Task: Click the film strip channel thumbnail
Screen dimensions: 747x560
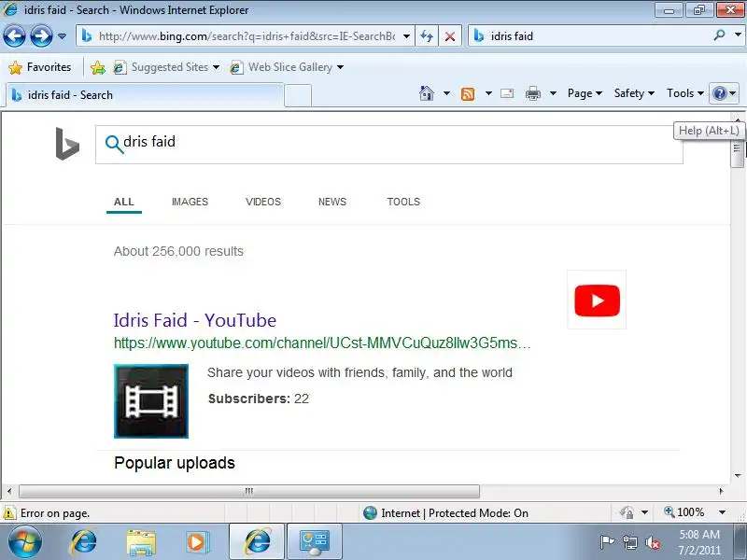Action: click(x=151, y=401)
